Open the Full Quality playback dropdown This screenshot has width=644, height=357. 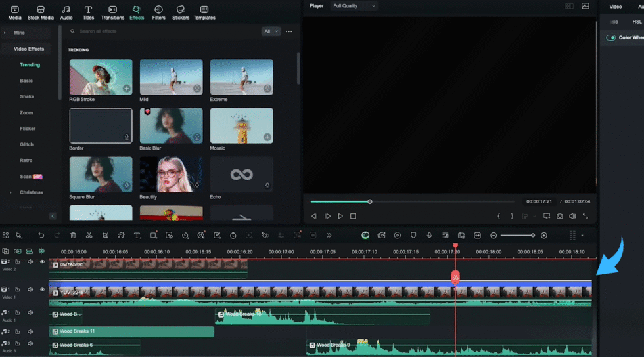coord(354,6)
